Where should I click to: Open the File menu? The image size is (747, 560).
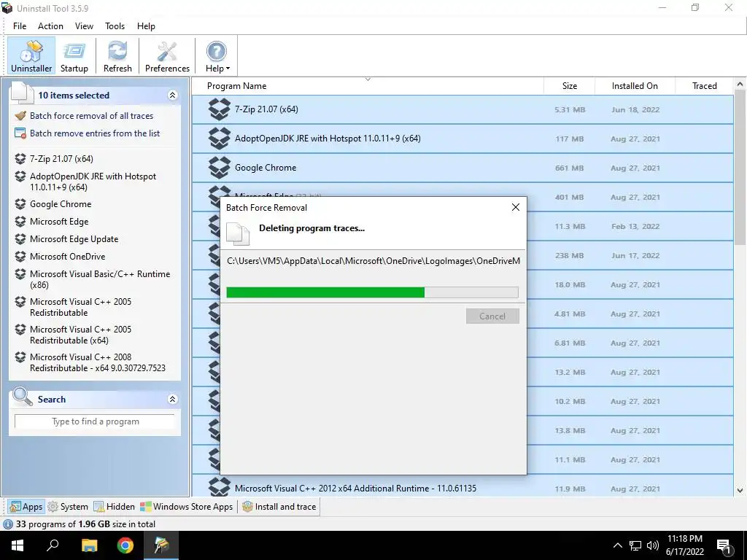[x=20, y=26]
